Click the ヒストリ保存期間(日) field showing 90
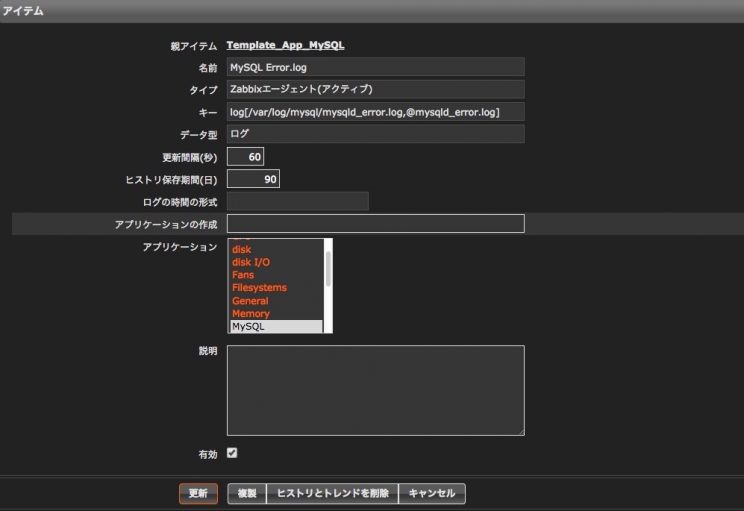 coord(253,179)
